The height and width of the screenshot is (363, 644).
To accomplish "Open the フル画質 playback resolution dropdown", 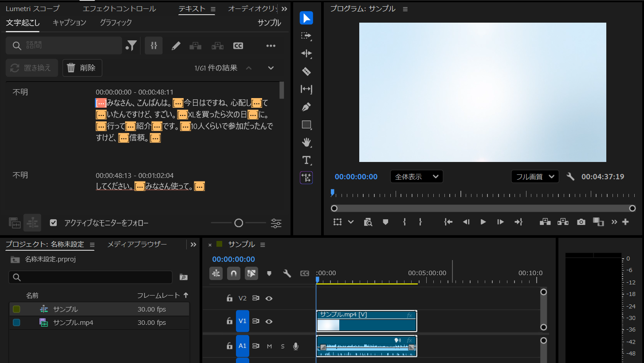I will pos(534,177).
